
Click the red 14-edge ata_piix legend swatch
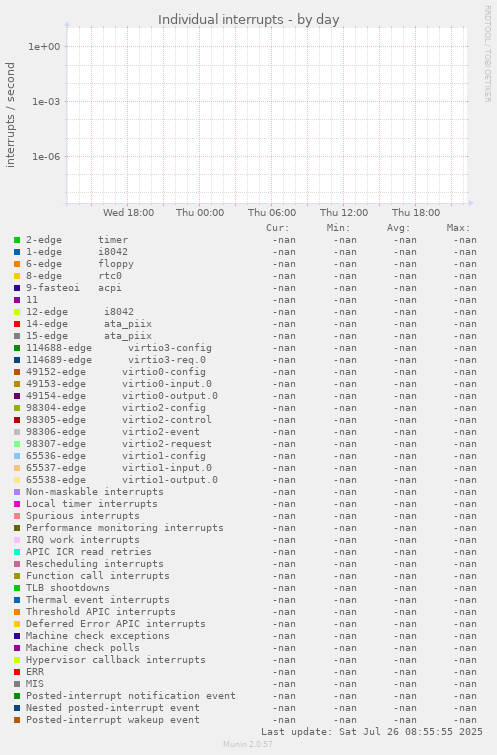17,324
